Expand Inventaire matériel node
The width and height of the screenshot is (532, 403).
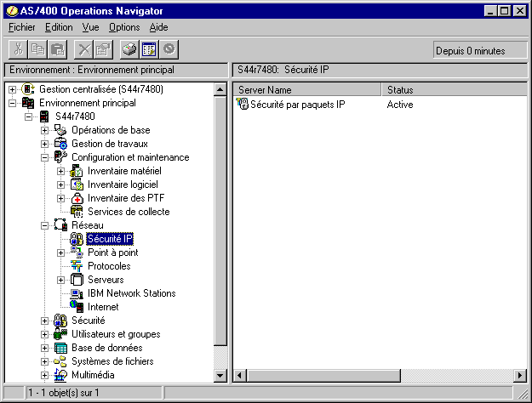[60, 171]
